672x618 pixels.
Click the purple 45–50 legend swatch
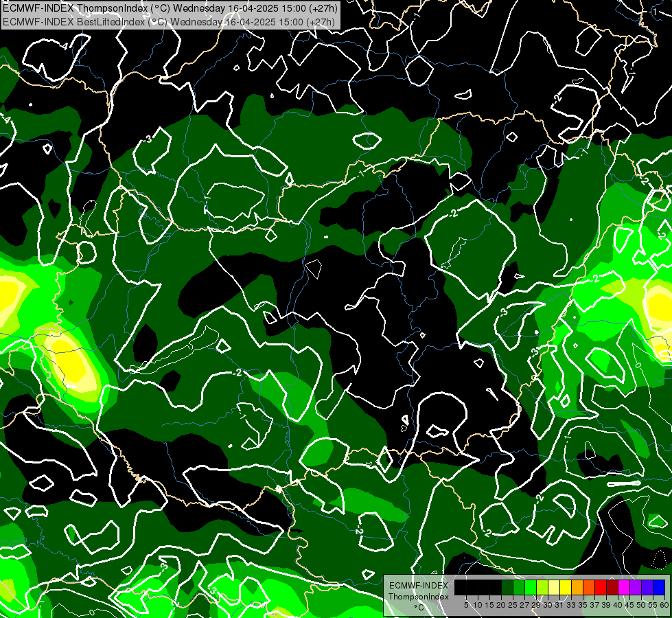[636, 587]
